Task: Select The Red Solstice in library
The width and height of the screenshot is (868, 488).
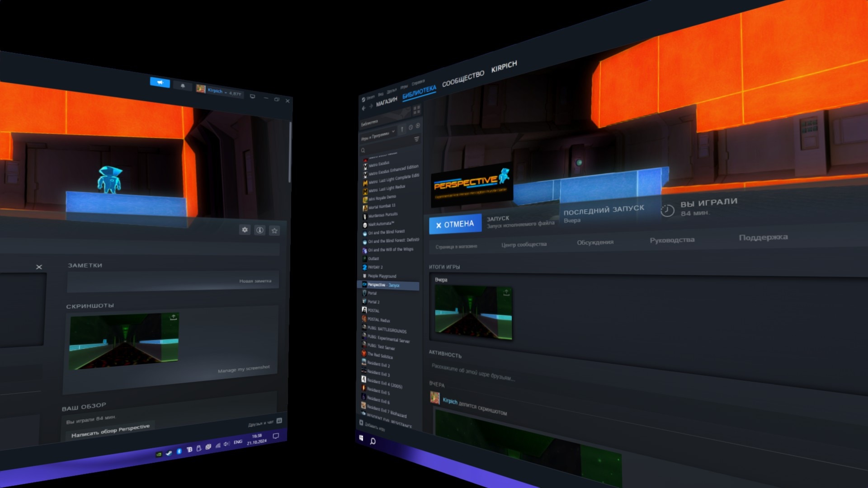Action: click(x=377, y=355)
